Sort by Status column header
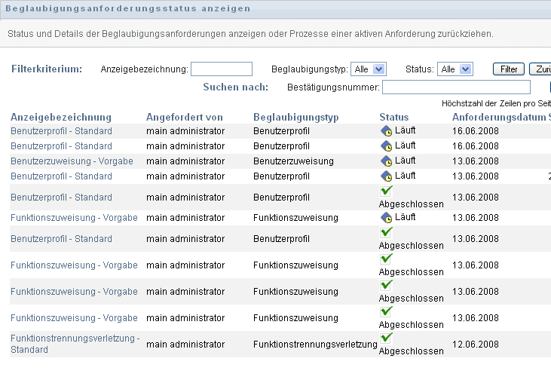 [x=394, y=117]
